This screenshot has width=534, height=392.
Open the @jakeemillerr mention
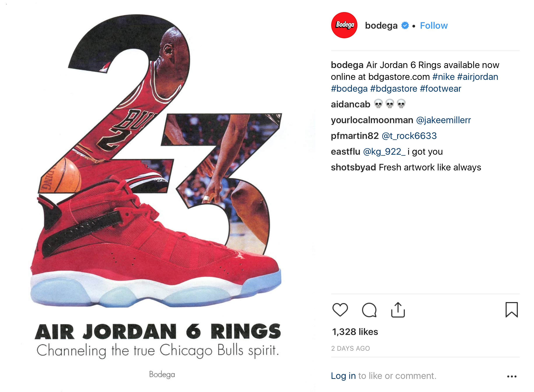[443, 120]
